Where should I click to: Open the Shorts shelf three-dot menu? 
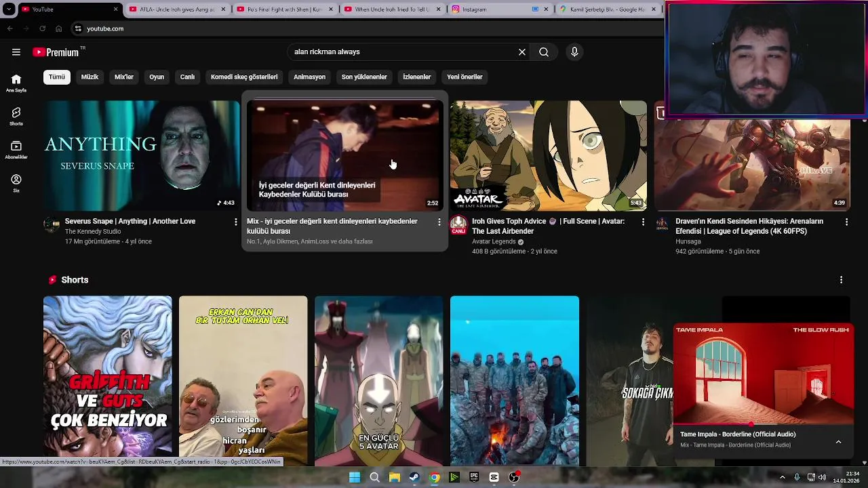841,280
